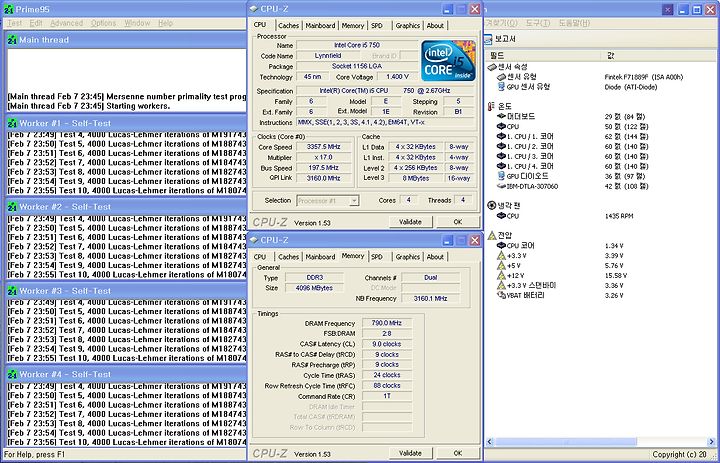Click the lower CPU-Z window title icon
The image size is (720, 463).
pyautogui.click(x=254, y=240)
